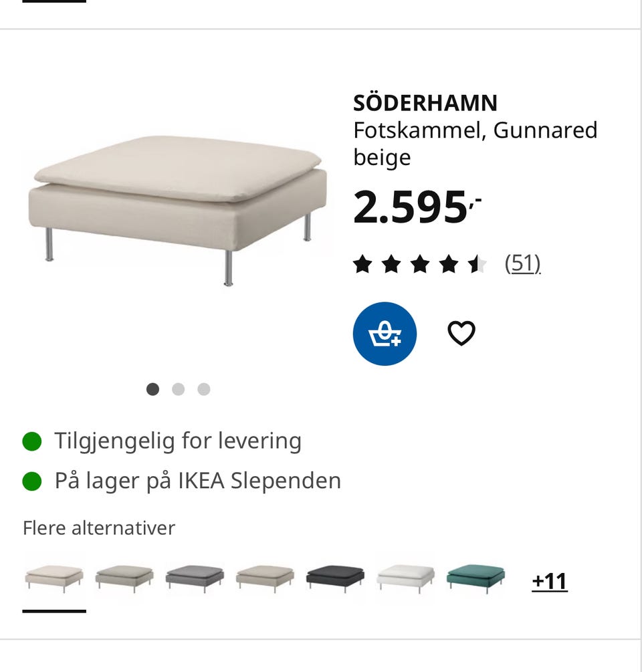This screenshot has width=642, height=672.
Task: Select the white footstool variant
Action: click(406, 578)
